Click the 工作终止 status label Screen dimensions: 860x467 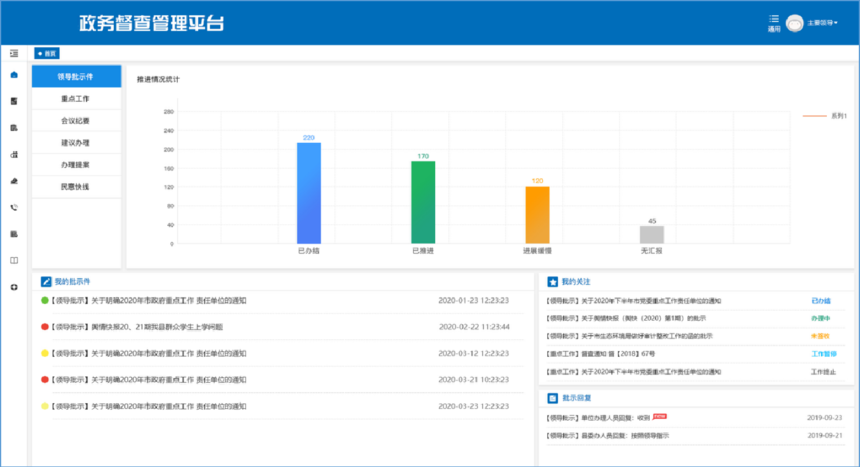click(823, 372)
